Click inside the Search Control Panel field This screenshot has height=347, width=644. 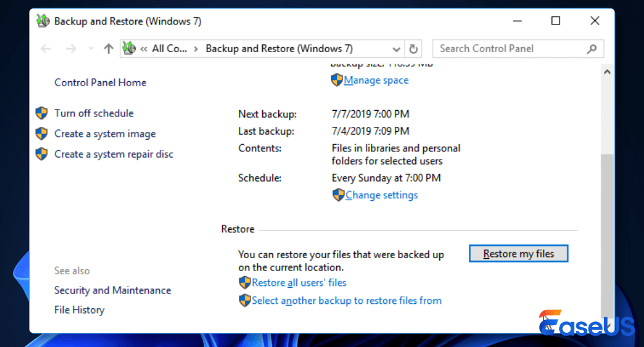tap(509, 49)
